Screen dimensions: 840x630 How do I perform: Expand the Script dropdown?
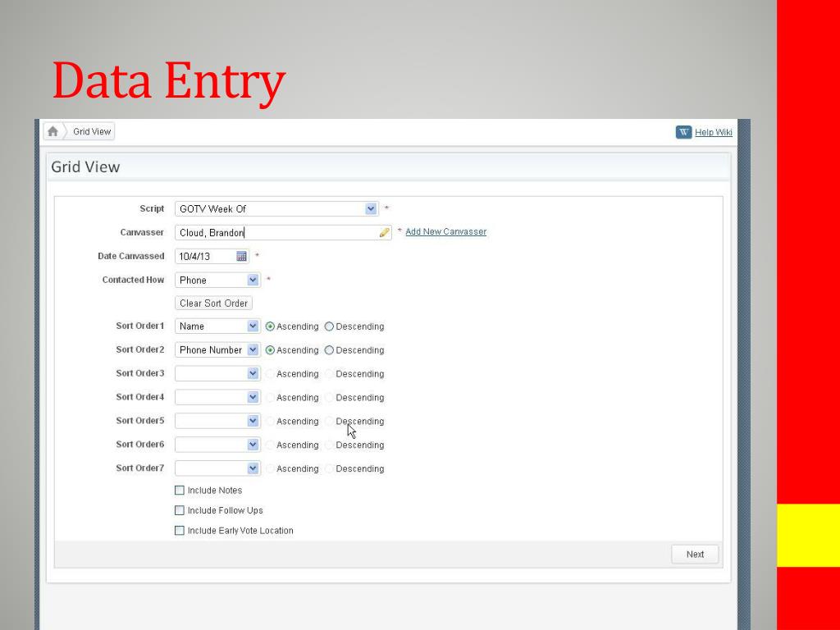(371, 209)
